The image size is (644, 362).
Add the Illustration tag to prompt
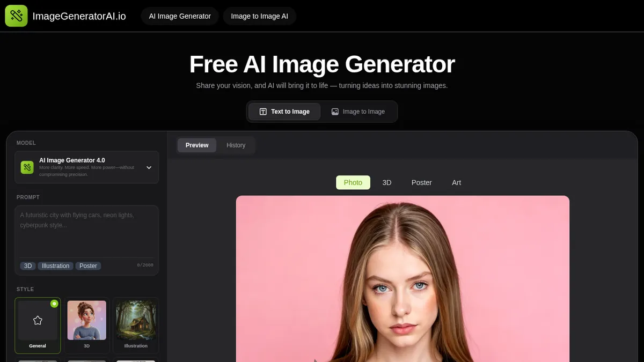coord(56,266)
